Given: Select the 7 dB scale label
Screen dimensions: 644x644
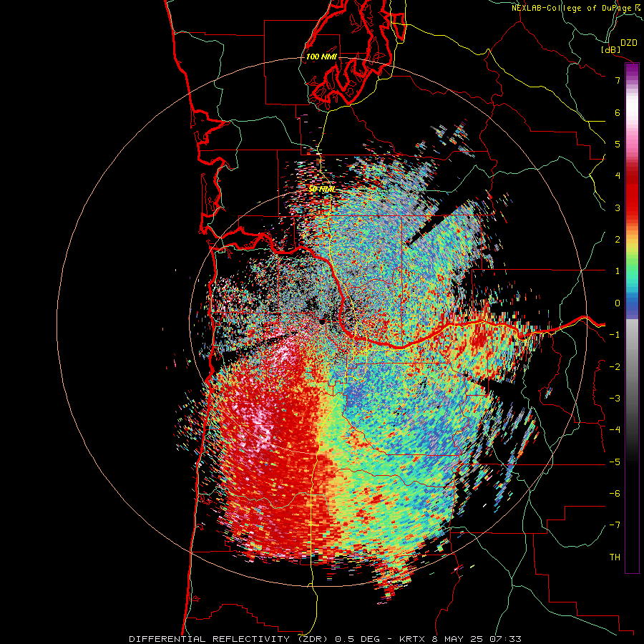Looking at the screenshot, I should [618, 80].
